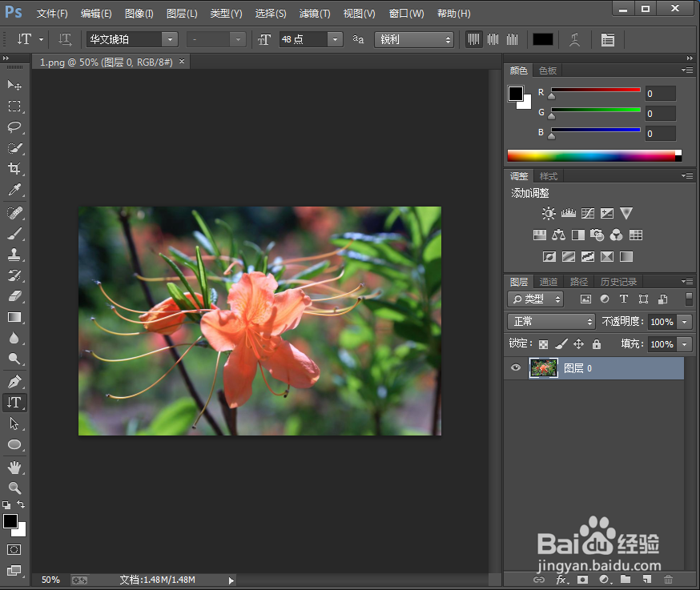Screen dimensions: 700x590
Task: Lock transparent pixels
Action: click(543, 344)
